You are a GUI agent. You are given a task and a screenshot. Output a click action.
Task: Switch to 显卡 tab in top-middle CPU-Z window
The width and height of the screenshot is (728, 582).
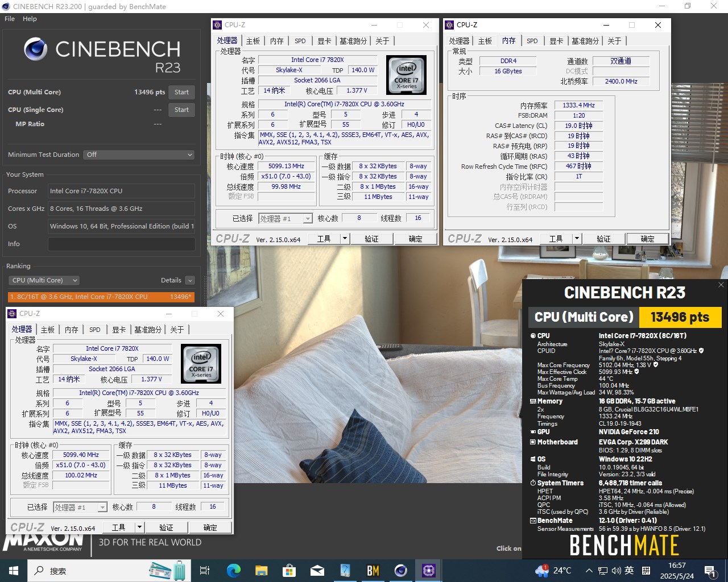tap(324, 41)
